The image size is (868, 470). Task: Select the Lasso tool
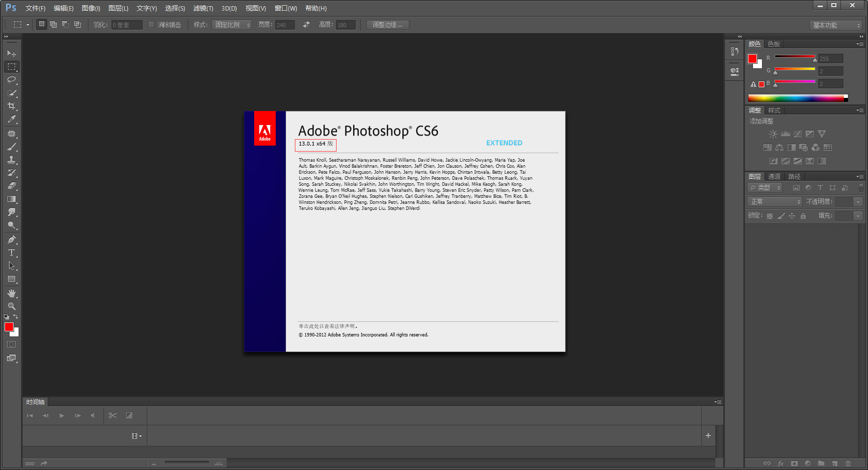[x=12, y=80]
